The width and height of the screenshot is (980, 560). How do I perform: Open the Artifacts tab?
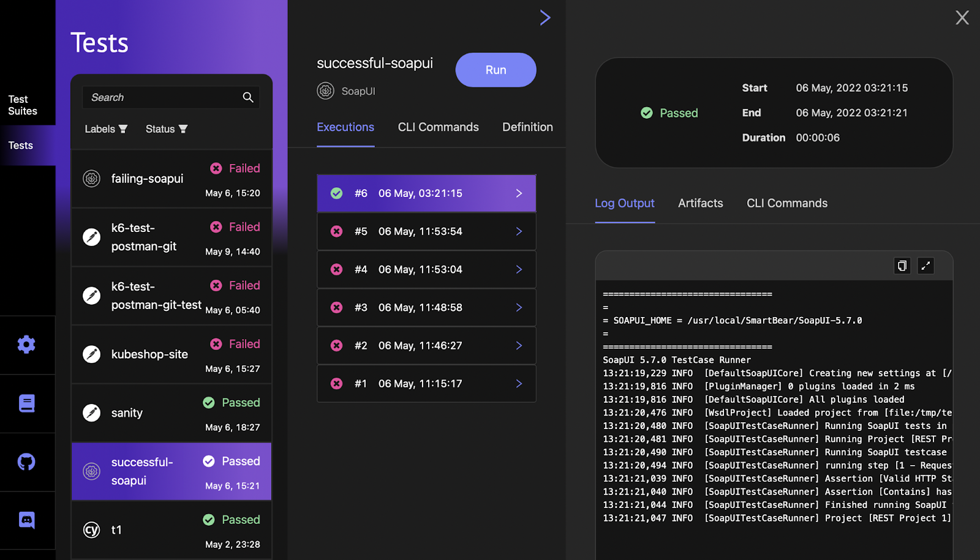coord(701,203)
